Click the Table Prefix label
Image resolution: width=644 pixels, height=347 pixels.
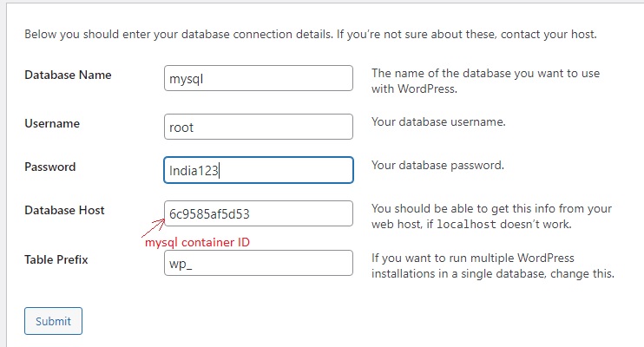coord(56,259)
